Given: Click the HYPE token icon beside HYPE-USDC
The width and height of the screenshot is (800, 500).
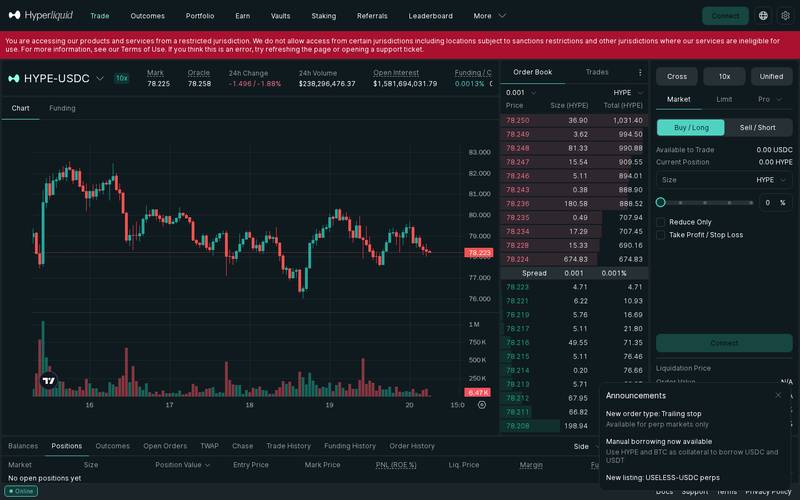Looking at the screenshot, I should coord(14,78).
